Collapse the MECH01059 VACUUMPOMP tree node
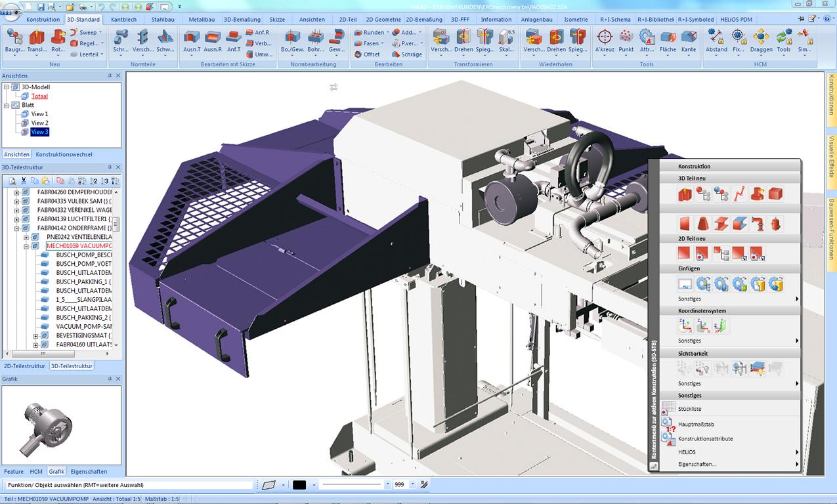Screen dimensions: 837x504 coord(27,246)
